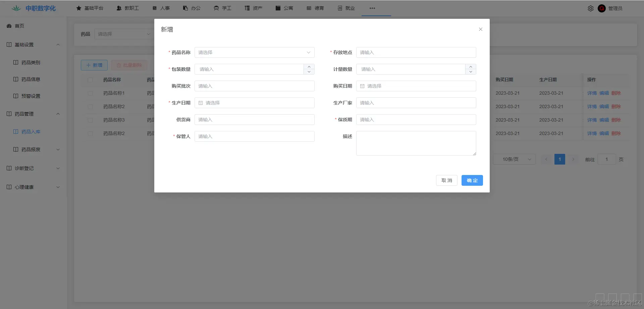Go to 首页 in the sidebar
The width and height of the screenshot is (644, 309).
pos(33,26)
